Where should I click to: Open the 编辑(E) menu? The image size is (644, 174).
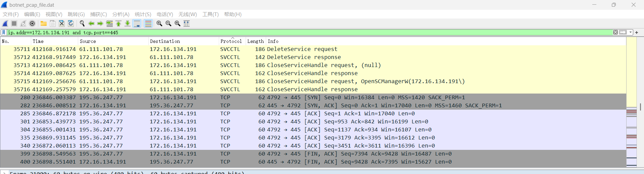[32, 14]
